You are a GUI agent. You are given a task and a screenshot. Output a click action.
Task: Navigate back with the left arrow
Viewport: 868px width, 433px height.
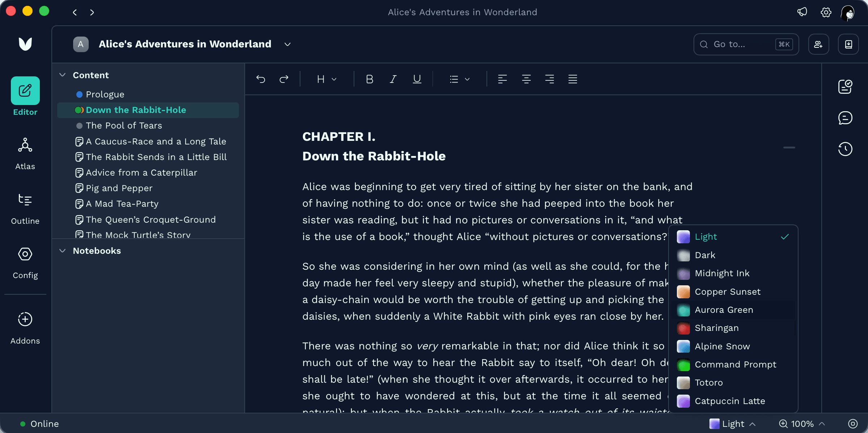pyautogui.click(x=75, y=12)
